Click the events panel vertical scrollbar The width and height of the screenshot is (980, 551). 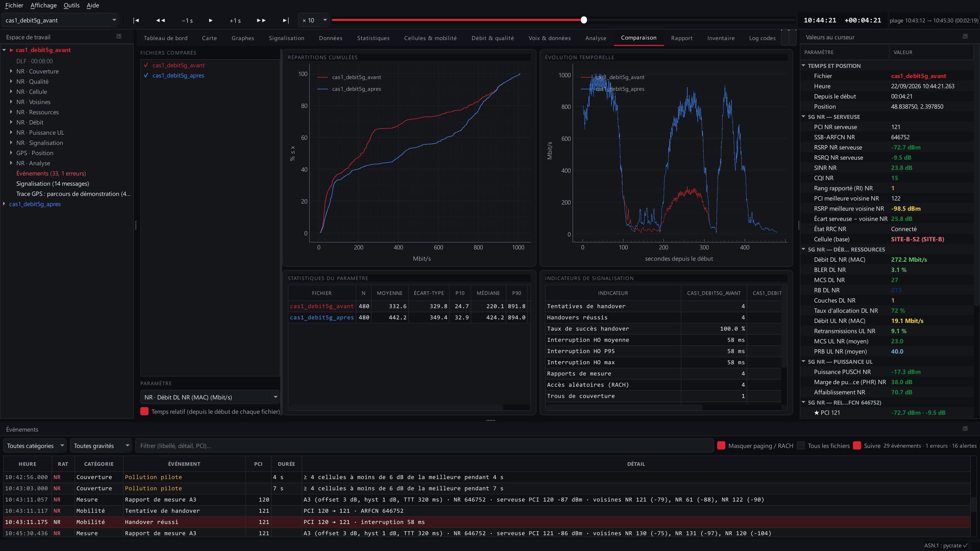point(974,504)
